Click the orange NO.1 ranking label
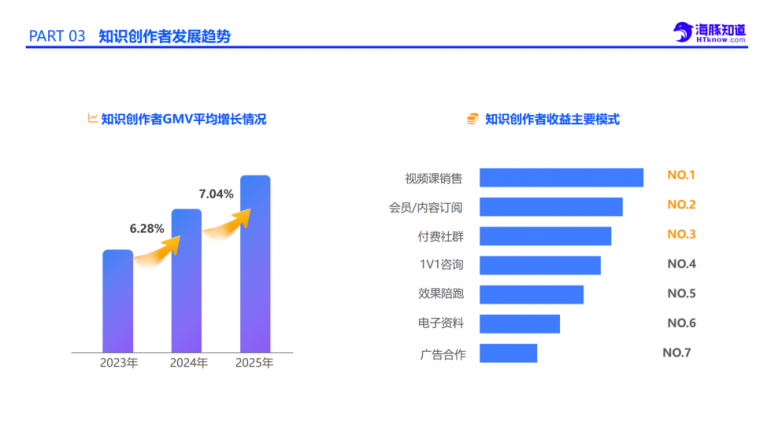782x439 pixels. tap(681, 176)
